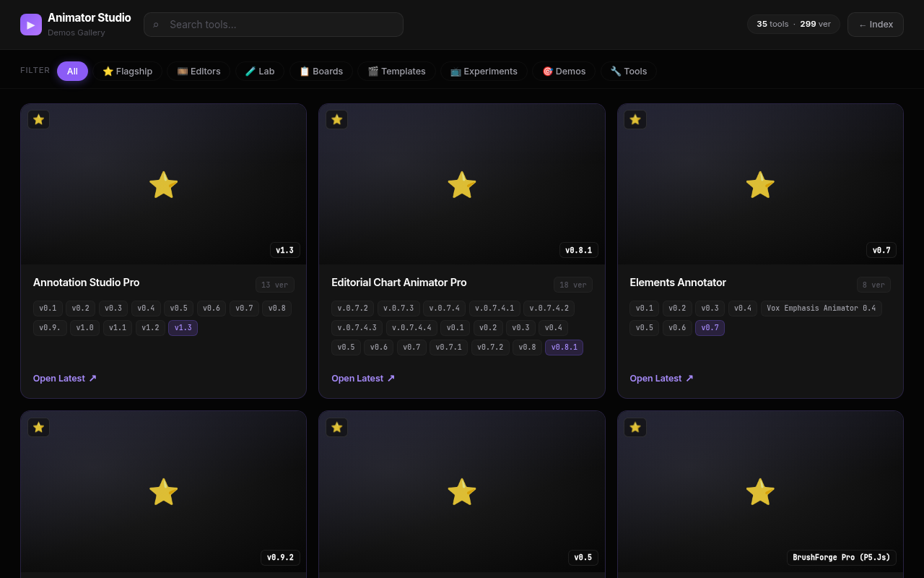Click the star badge on Editorial Chart Animator Pro card

coord(336,119)
